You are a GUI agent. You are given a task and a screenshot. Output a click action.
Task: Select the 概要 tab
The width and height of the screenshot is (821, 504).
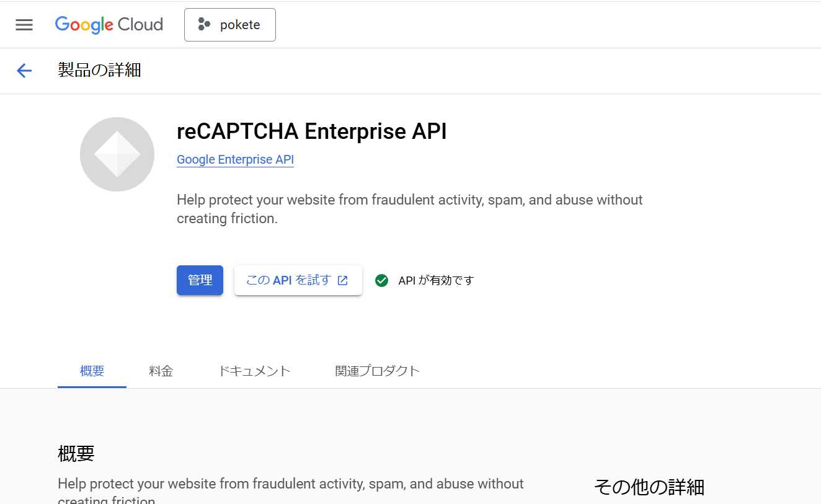pos(92,371)
